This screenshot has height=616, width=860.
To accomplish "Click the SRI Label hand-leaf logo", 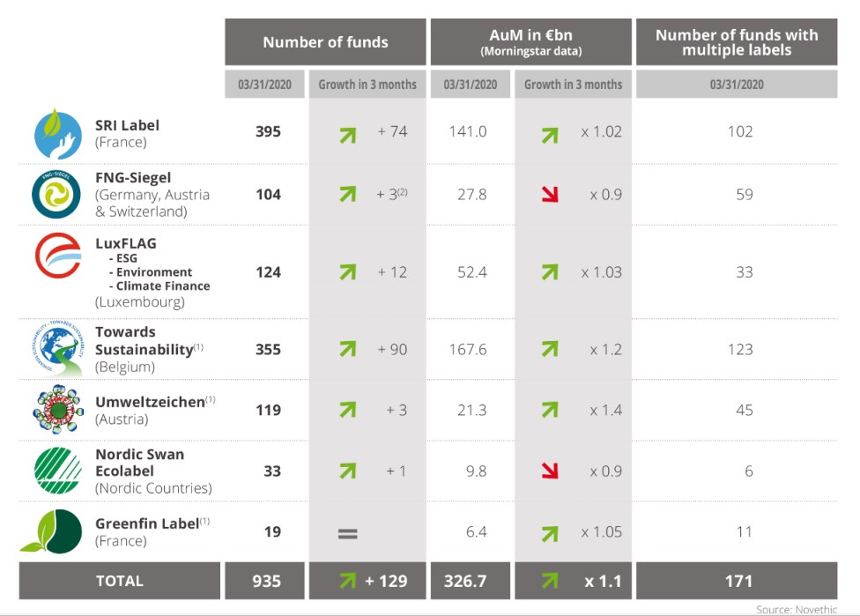I will 58,133.
